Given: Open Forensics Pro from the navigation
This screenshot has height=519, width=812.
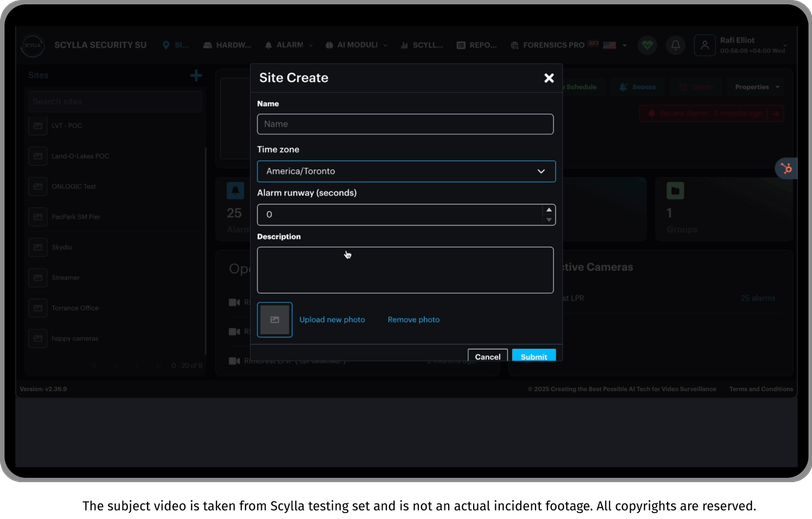Looking at the screenshot, I should click(548, 45).
